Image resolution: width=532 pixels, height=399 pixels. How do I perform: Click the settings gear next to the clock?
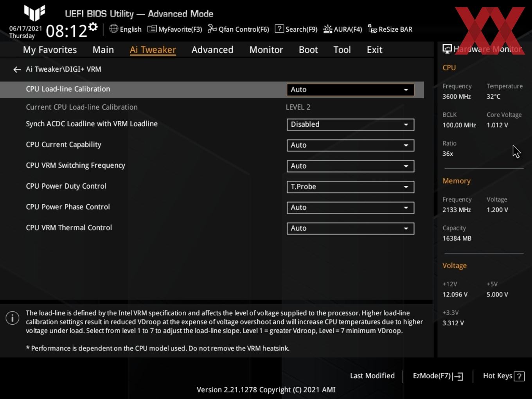coord(93,27)
